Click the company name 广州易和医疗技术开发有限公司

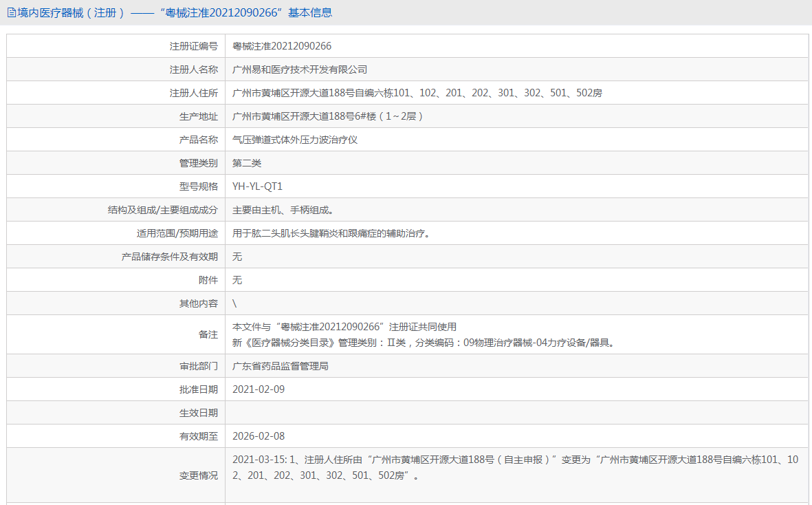[300, 69]
